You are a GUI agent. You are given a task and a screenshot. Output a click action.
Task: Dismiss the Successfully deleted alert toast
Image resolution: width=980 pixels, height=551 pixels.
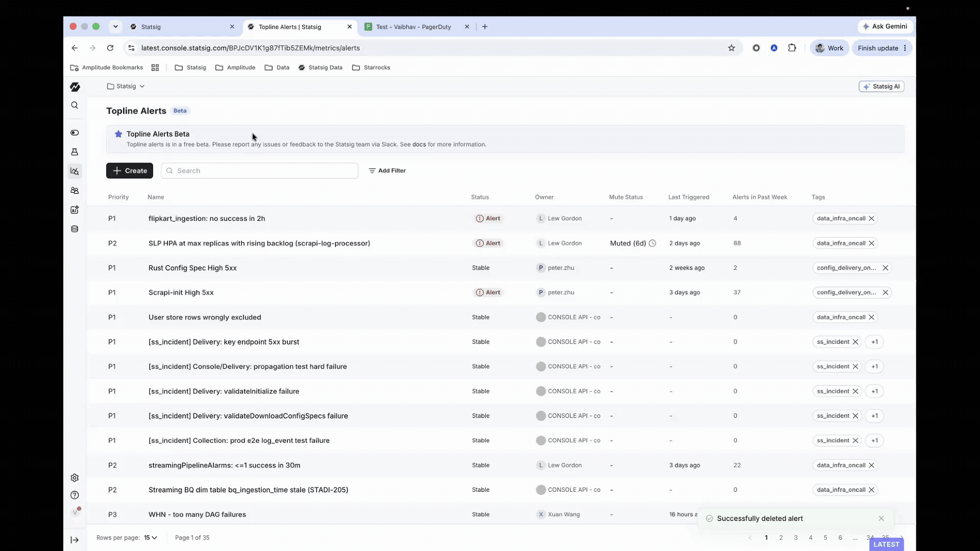(x=881, y=518)
